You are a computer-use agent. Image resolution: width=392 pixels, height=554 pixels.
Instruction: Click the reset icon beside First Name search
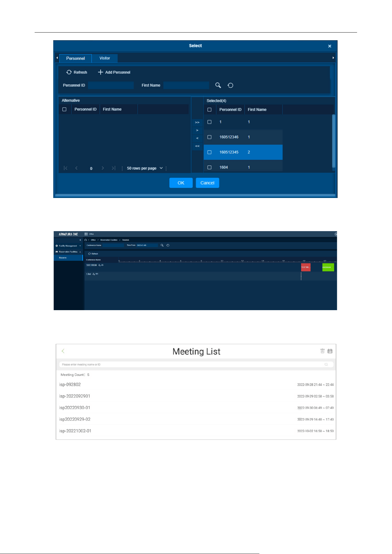point(230,85)
